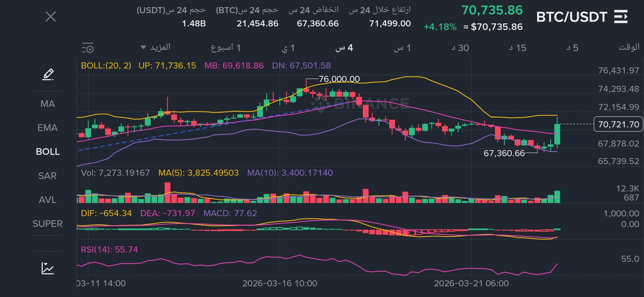Select the 1 اسبوع weekly interval
The image size is (644, 297).
(226, 48)
